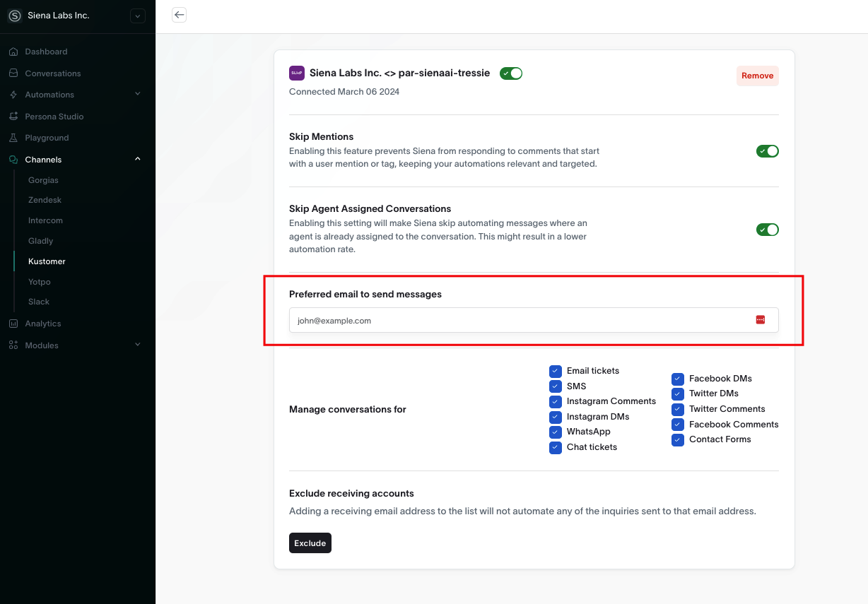
Task: Expand the Automations submenu chevron
Action: [138, 94]
